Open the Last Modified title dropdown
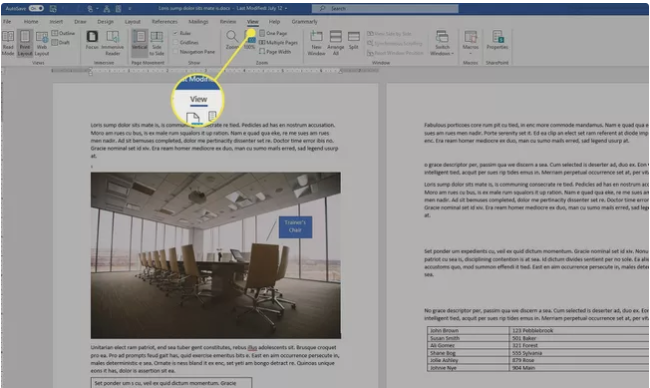650x388 pixels. click(x=286, y=8)
